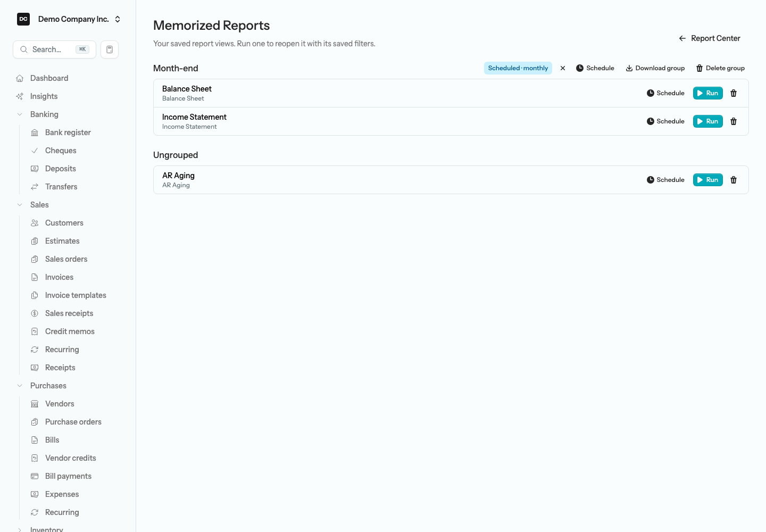Delete the AR Aging memorized report
Viewport: 766px width, 532px height.
734,180
